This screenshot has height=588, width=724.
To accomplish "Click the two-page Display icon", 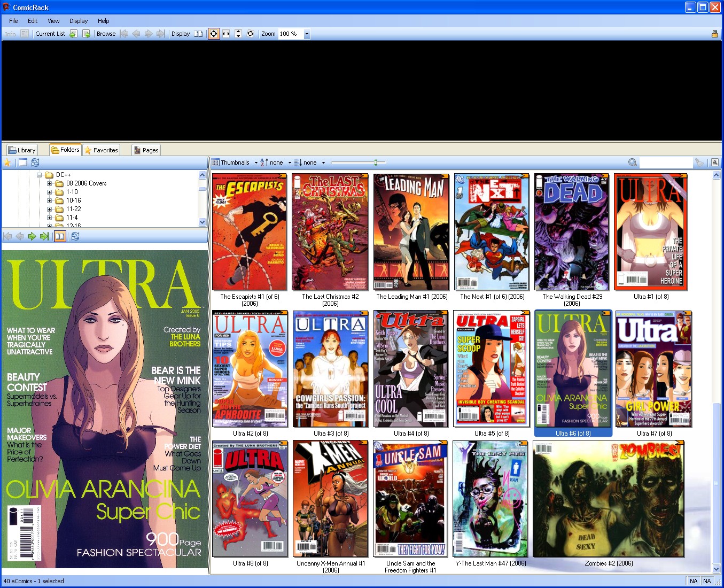I will pyautogui.click(x=198, y=34).
